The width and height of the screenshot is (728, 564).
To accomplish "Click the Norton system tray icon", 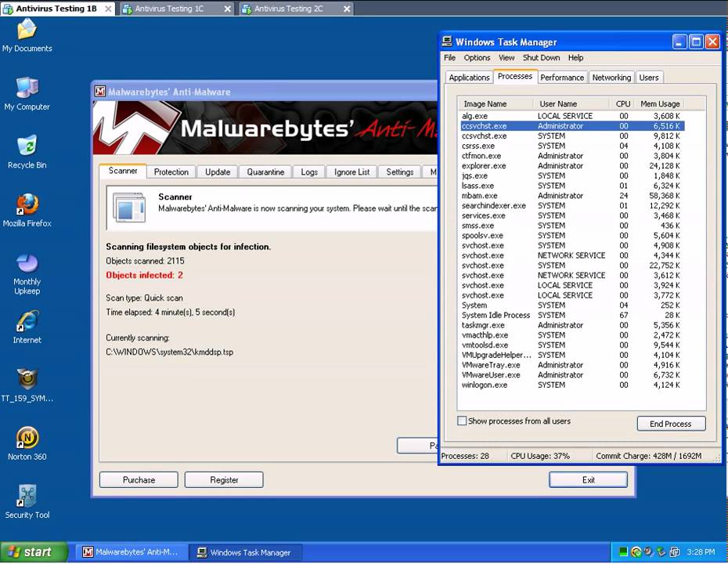I will coord(636,552).
